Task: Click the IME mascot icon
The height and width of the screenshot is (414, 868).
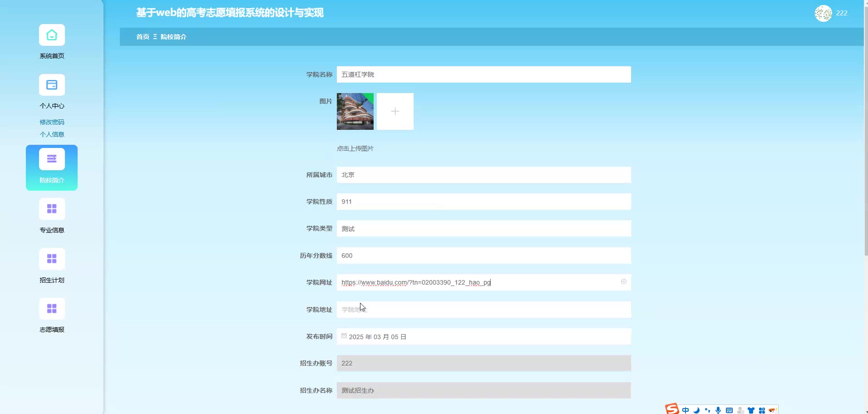Action: coord(773,410)
